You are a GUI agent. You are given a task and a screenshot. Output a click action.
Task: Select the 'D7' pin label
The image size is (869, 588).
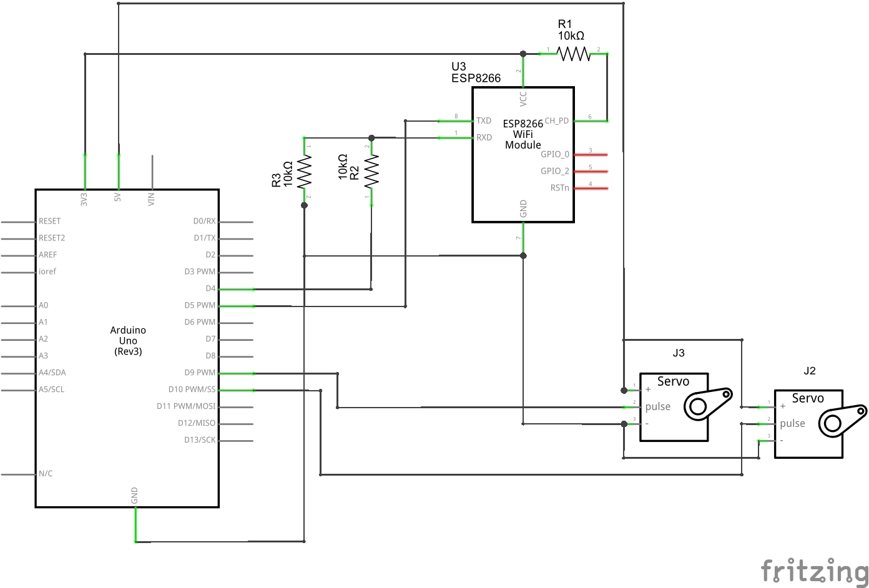210,340
